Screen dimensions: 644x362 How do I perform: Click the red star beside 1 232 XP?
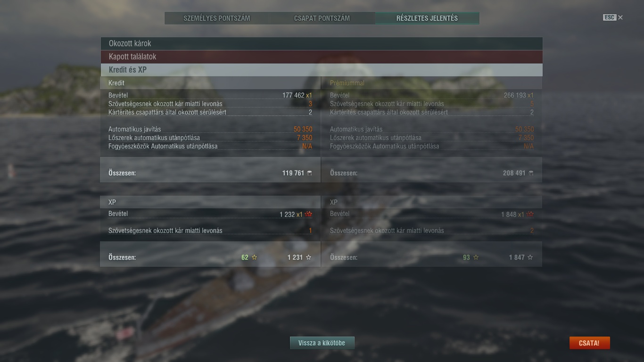coord(309,214)
